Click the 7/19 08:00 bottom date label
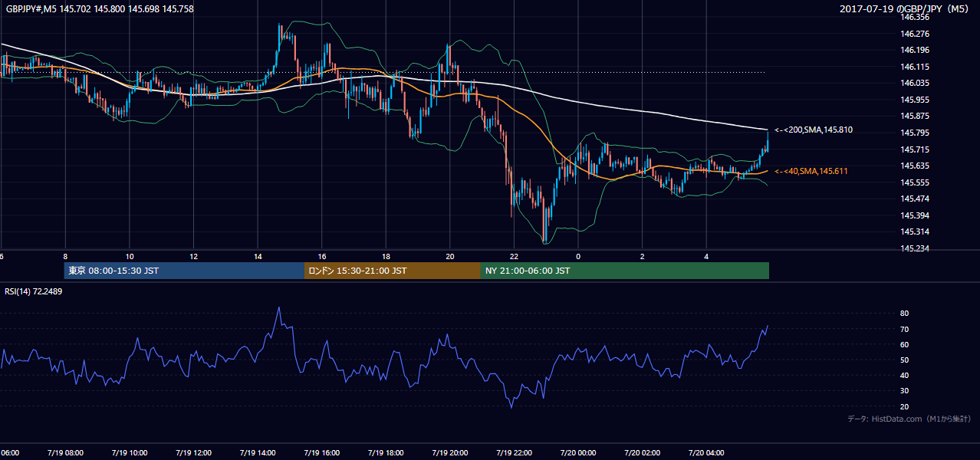 click(x=65, y=453)
